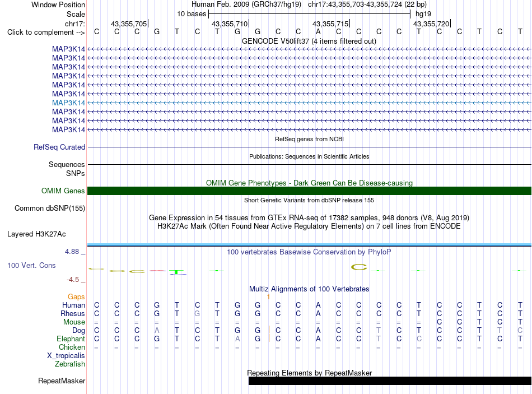Click the orange '1' gap marker
This screenshot has height=394, width=532.
click(x=268, y=297)
